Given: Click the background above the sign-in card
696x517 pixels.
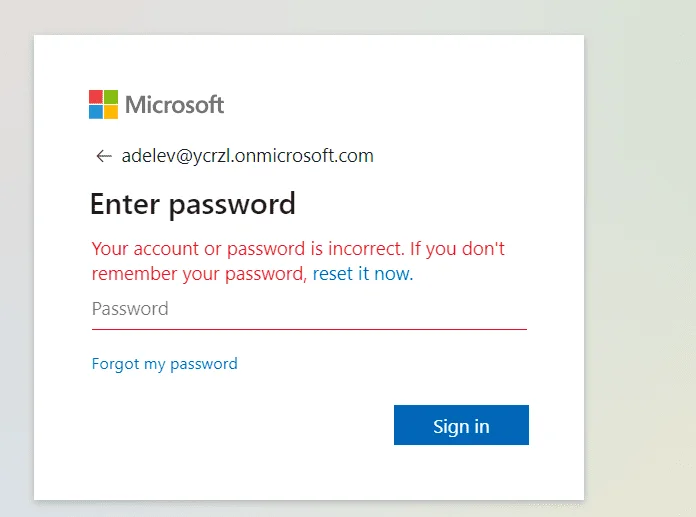Looking at the screenshot, I should (309, 17).
